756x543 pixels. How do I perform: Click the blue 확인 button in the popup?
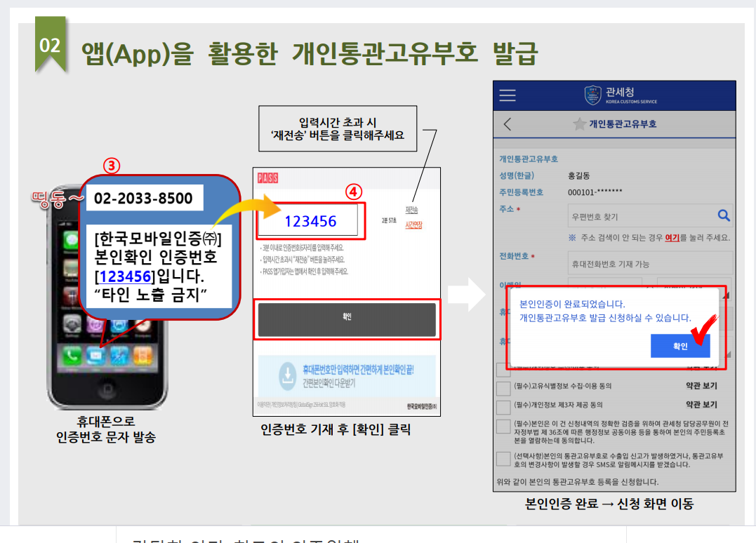680,344
